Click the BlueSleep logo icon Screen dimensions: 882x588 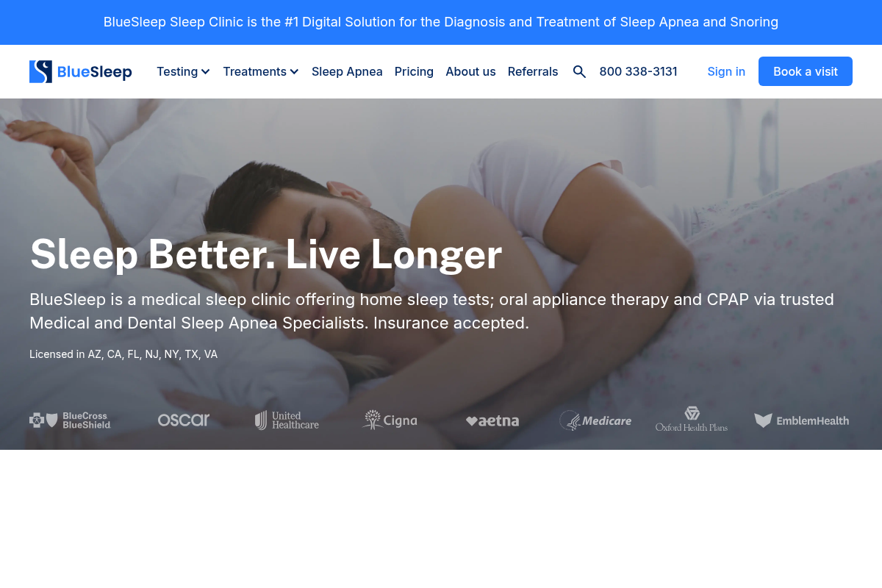[40, 71]
